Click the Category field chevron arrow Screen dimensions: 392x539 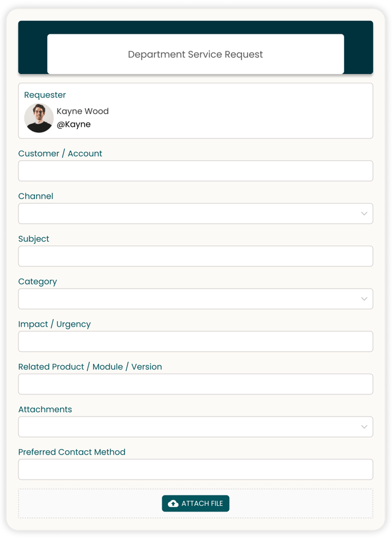point(364,299)
